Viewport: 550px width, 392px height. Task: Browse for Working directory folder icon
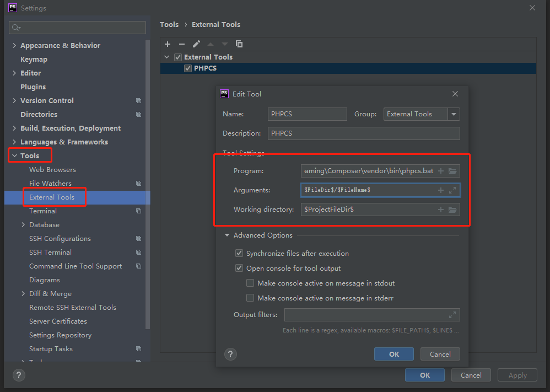click(x=452, y=210)
